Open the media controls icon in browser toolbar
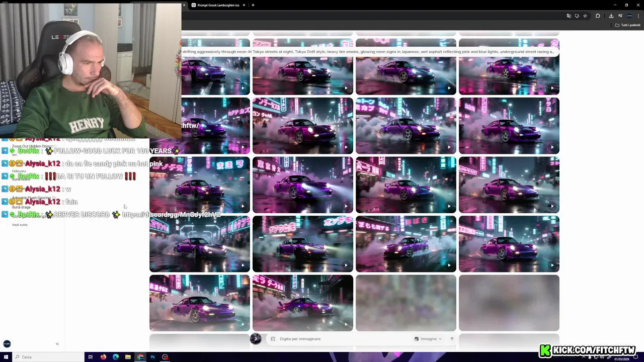The height and width of the screenshot is (362, 644). 620,16
